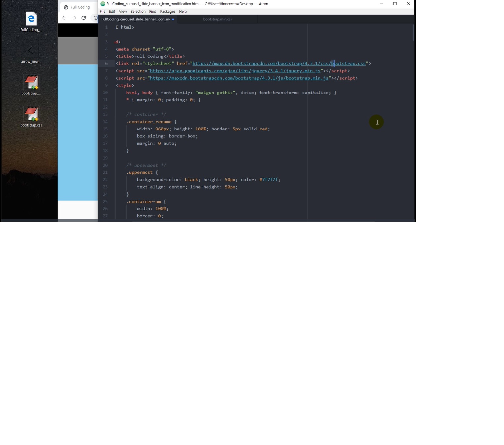Open the Help menu

(x=183, y=11)
